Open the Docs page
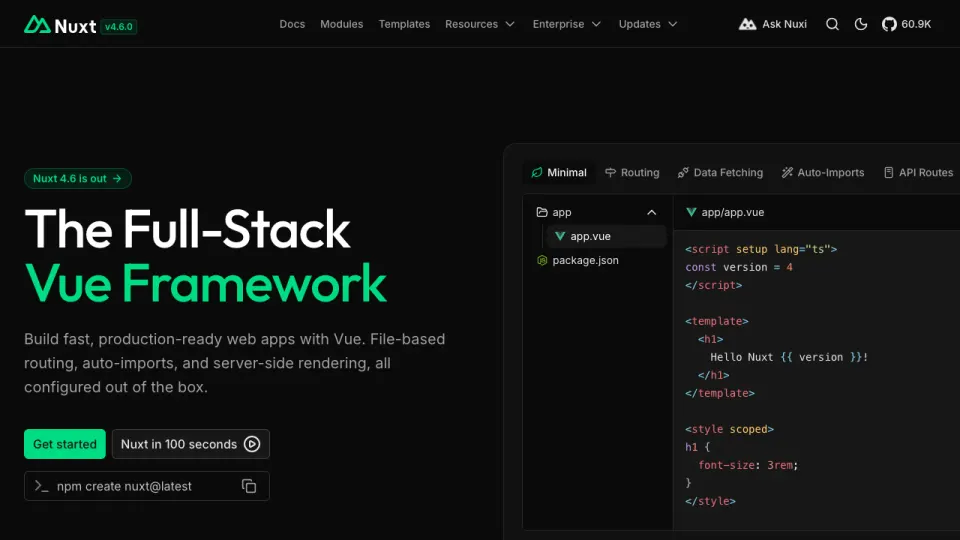Viewport: 960px width, 540px height. pyautogui.click(x=292, y=24)
